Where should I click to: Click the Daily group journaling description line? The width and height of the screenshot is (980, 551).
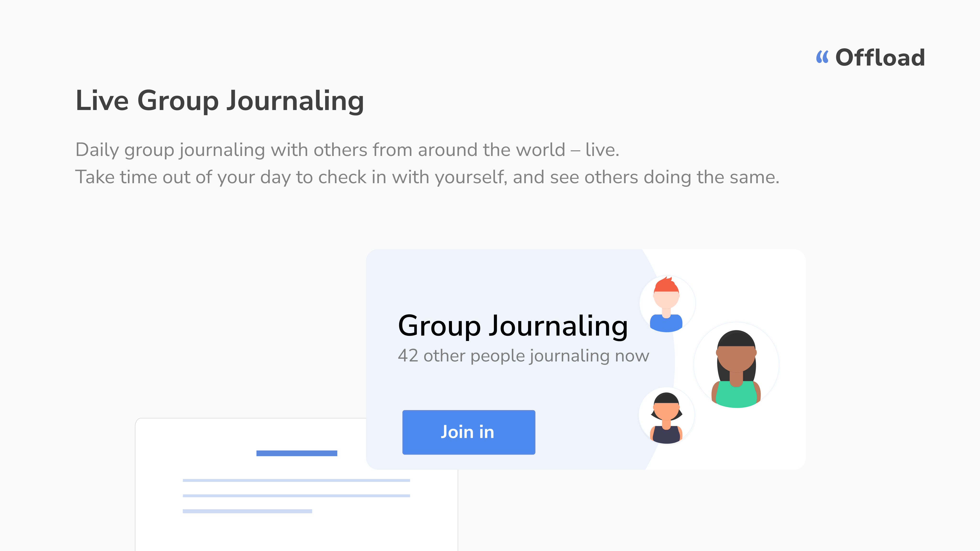(347, 150)
